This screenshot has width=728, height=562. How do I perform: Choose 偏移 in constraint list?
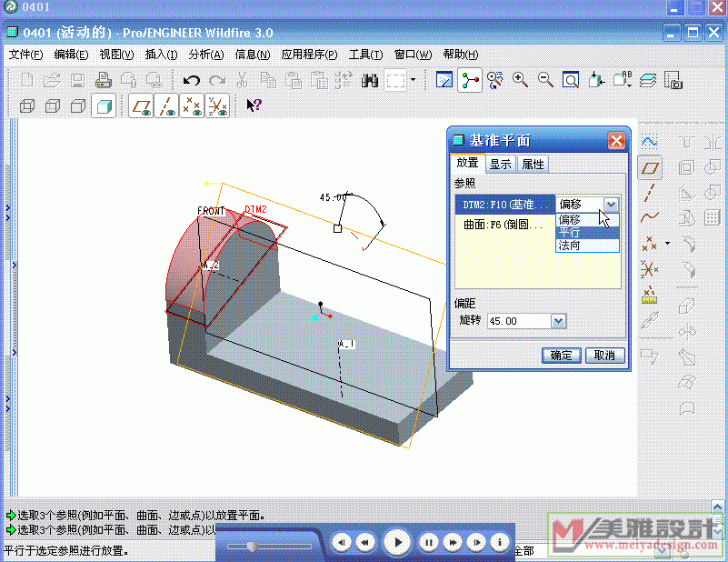click(x=587, y=220)
